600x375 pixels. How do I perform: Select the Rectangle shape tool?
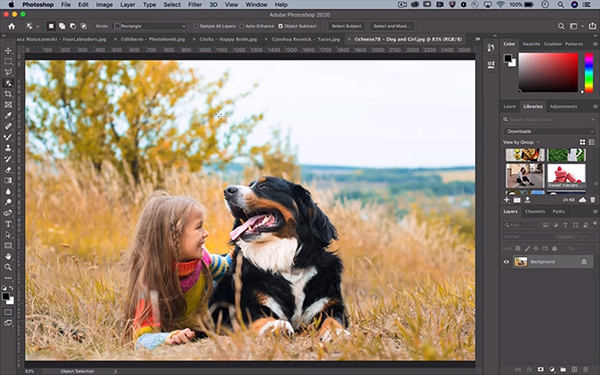click(x=8, y=245)
